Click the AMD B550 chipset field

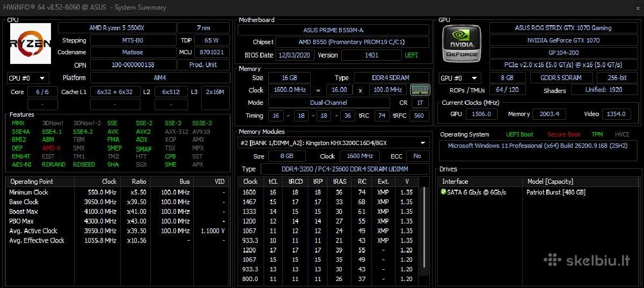353,42
